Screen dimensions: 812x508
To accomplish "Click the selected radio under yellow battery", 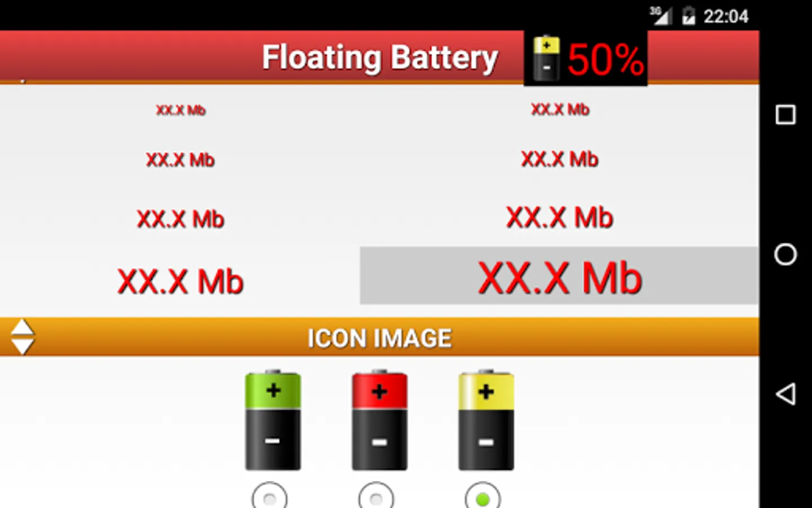I will tap(483, 496).
